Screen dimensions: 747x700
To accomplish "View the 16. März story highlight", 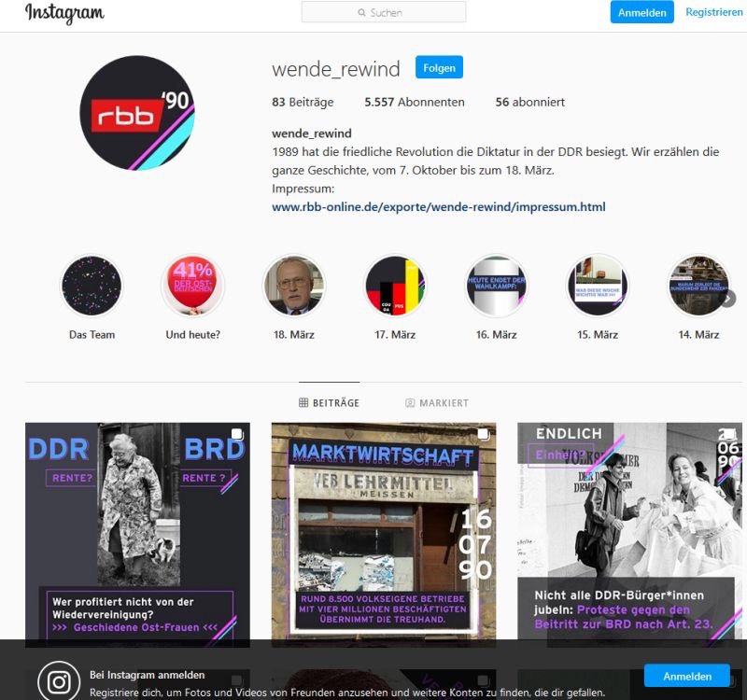I will point(497,287).
